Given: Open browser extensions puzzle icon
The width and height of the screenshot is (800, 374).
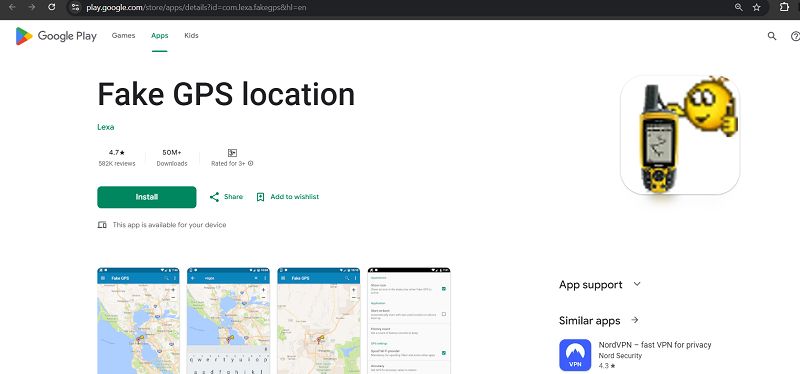Looking at the screenshot, I should [784, 7].
